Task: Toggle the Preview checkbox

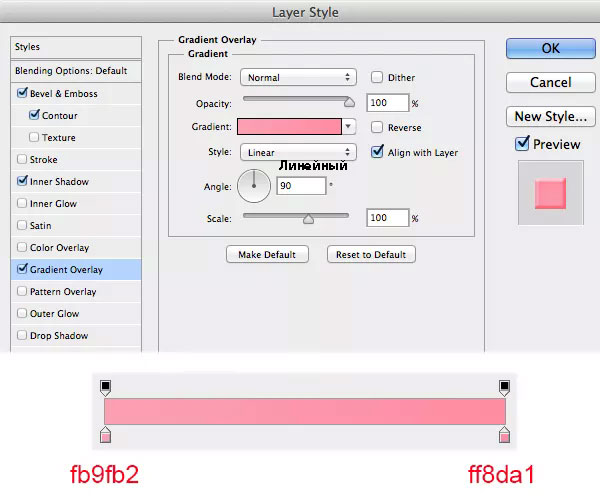Action: [x=522, y=143]
